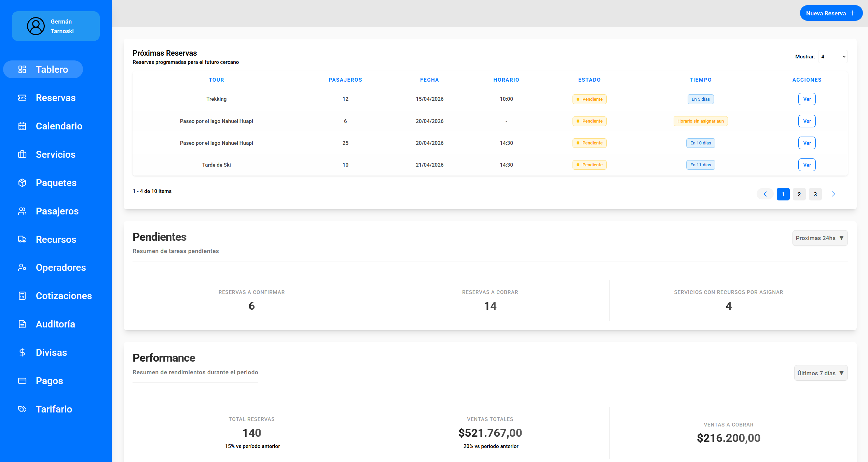Click the Calendario calendar icon

point(22,126)
